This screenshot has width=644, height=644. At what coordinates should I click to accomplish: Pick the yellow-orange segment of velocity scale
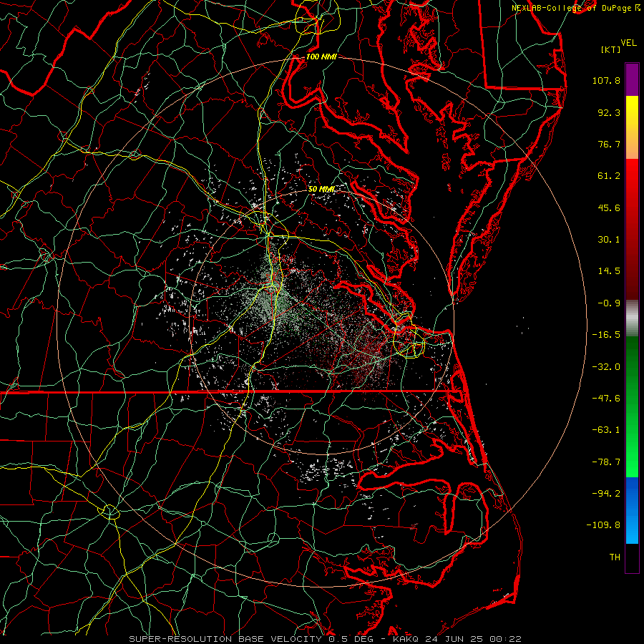[x=632, y=127]
